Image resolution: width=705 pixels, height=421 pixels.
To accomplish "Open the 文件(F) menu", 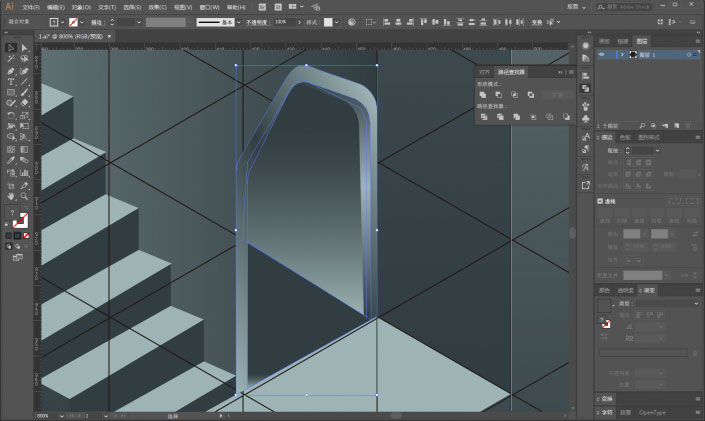I will pos(31,7).
